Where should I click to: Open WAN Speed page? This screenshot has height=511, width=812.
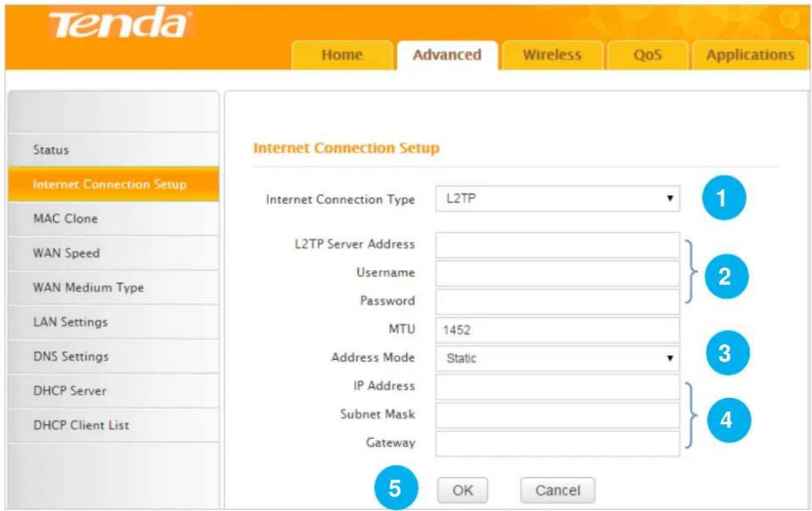112,253
